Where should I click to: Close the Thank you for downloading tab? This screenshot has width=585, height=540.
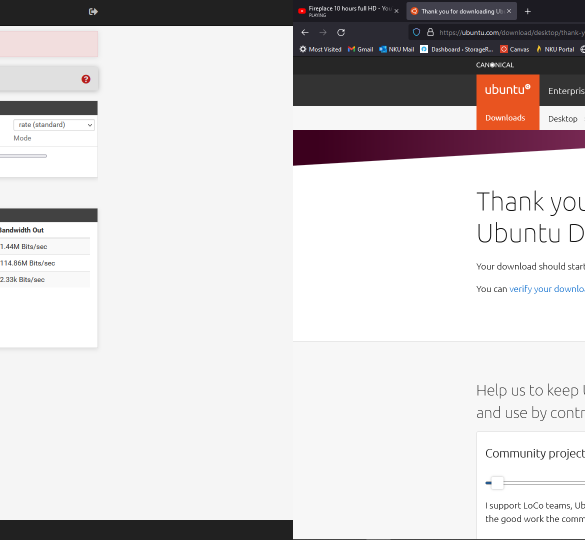click(509, 11)
